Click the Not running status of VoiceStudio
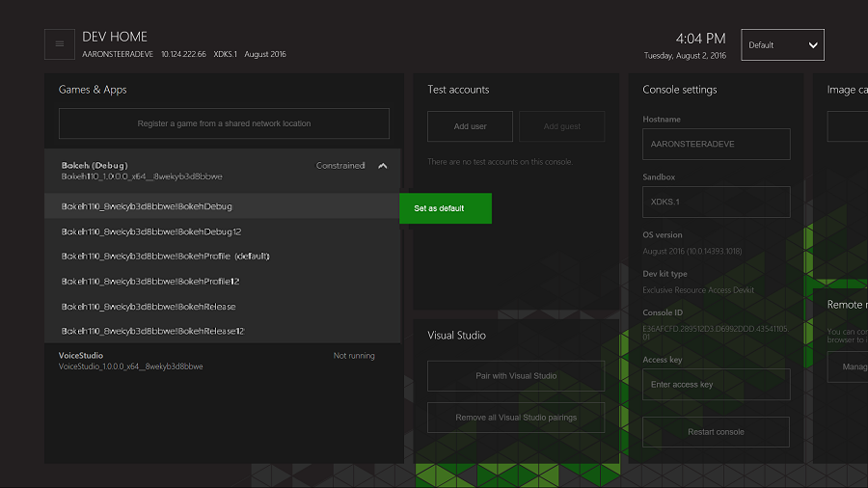 [x=354, y=356]
